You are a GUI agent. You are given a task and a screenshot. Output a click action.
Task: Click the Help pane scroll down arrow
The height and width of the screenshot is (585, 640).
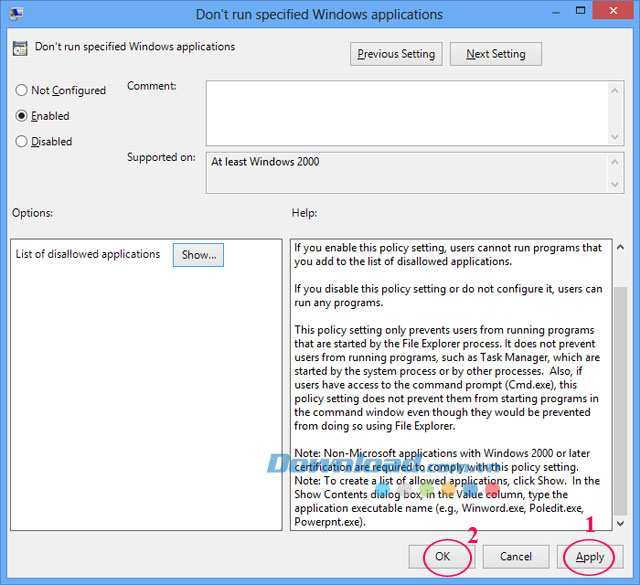click(x=620, y=523)
